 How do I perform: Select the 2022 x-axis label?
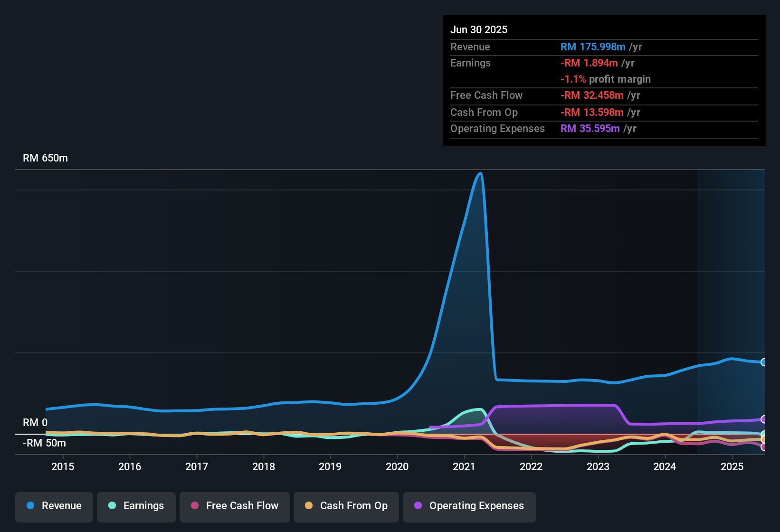531,466
